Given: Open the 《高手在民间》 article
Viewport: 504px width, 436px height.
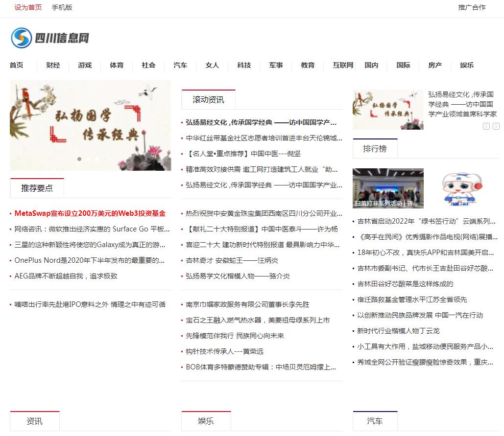Looking at the screenshot, I should 428,237.
